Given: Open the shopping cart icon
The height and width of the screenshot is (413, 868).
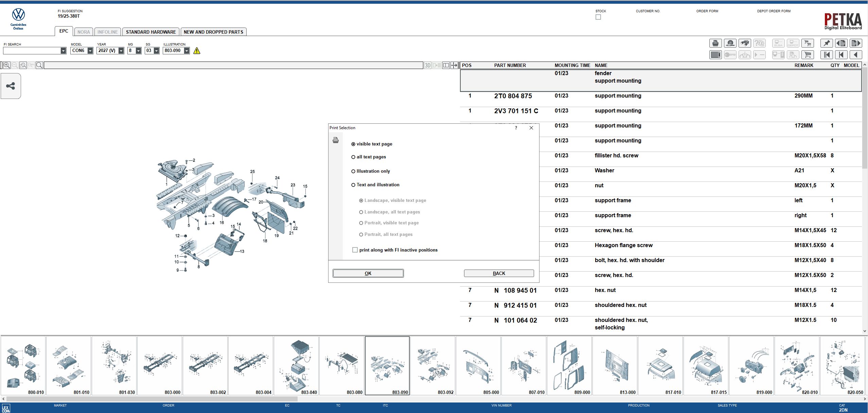Looking at the screenshot, I should point(808,55).
